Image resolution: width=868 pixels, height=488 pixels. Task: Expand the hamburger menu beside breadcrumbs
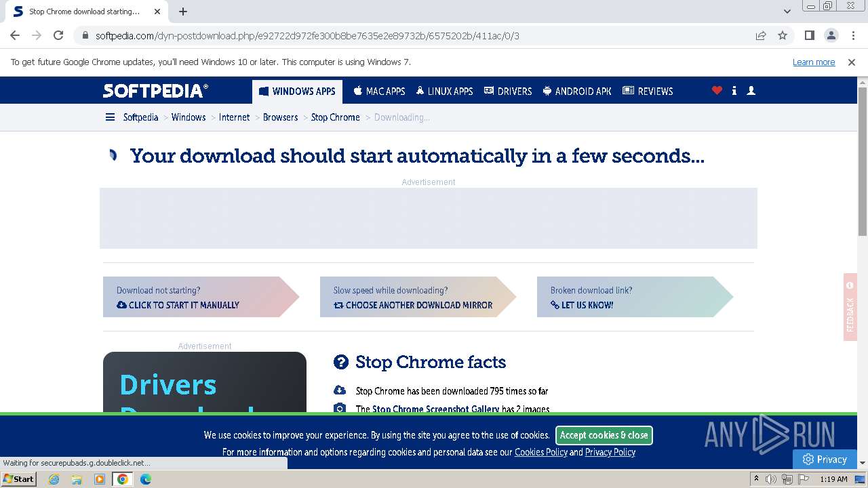110,117
